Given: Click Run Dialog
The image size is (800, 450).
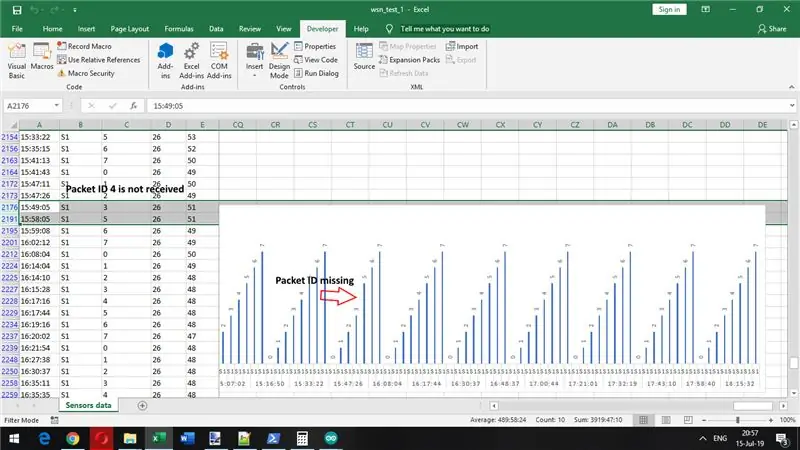Looking at the screenshot, I should 316,73.
